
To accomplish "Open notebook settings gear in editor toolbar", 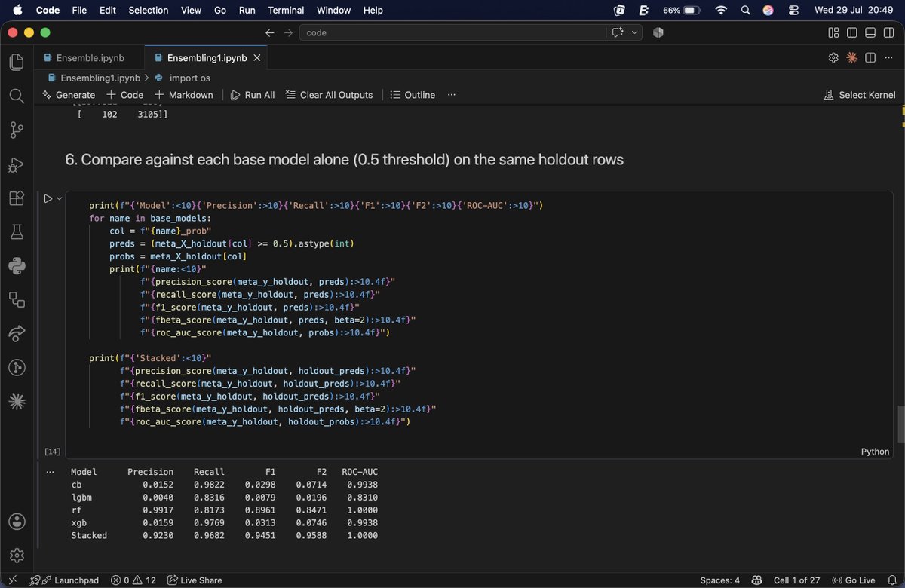I will coord(833,57).
